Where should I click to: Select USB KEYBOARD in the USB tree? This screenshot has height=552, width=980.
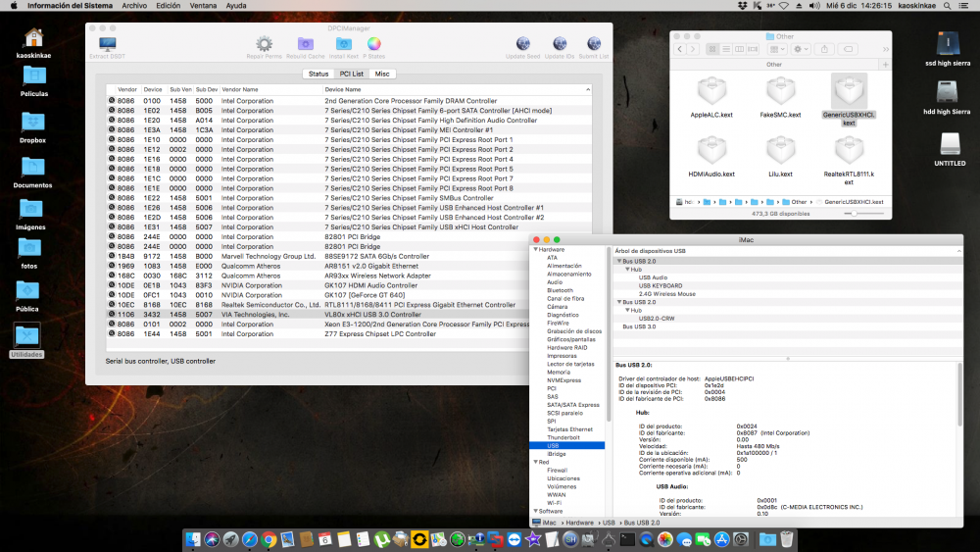click(660, 285)
